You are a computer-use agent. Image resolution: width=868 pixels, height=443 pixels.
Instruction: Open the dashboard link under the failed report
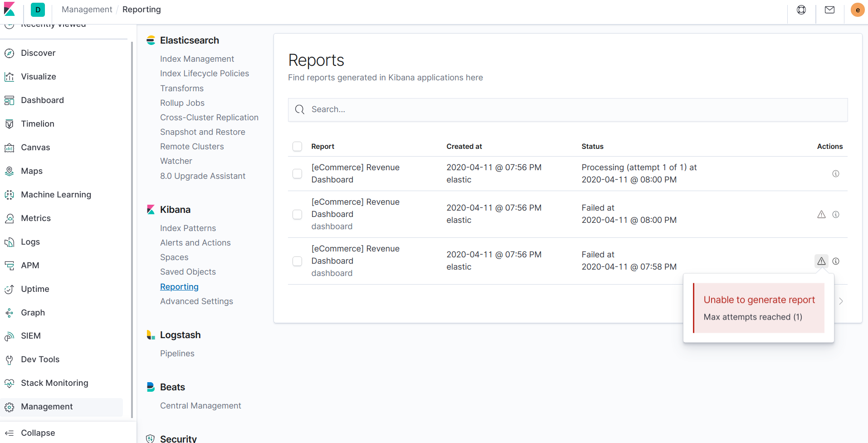coord(332,226)
